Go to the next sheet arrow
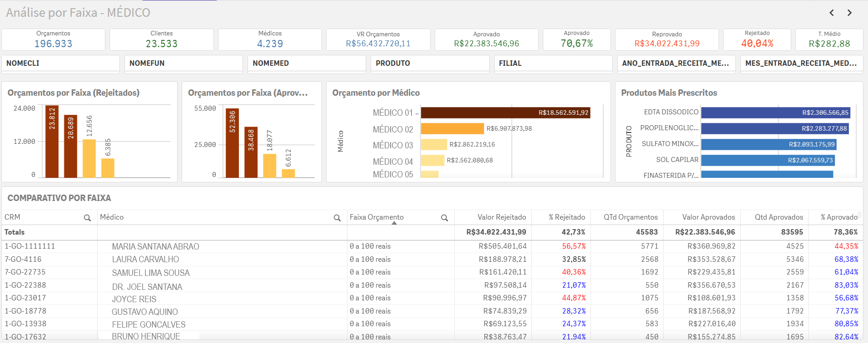 849,13
